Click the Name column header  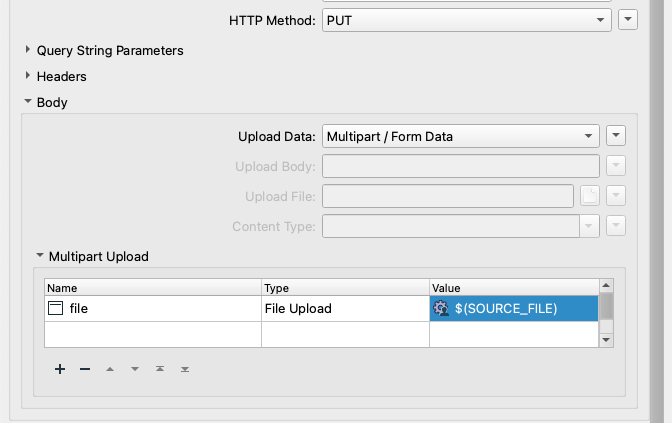point(153,288)
